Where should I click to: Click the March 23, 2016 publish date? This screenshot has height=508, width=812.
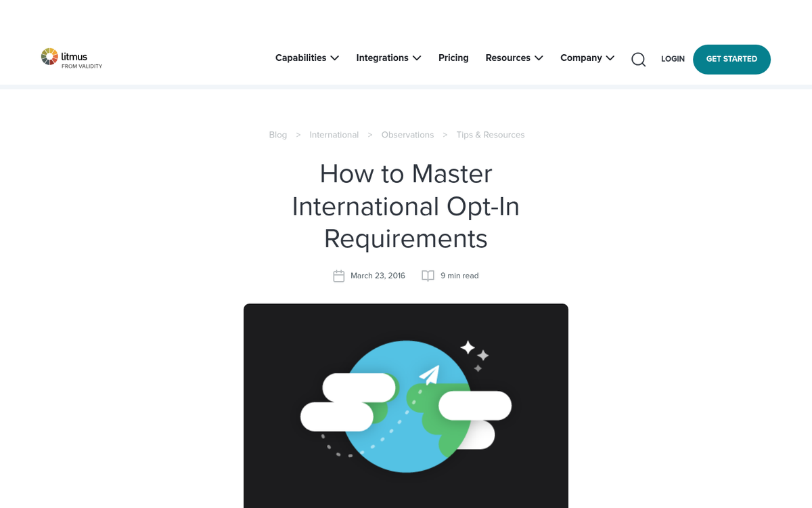[x=378, y=276]
